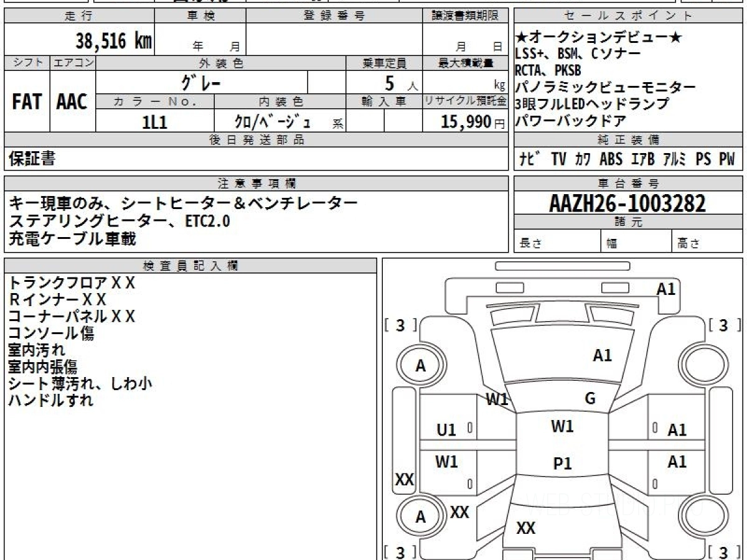747x560 pixels.
Task: Click the 輸入車 label
Action: 384,101
